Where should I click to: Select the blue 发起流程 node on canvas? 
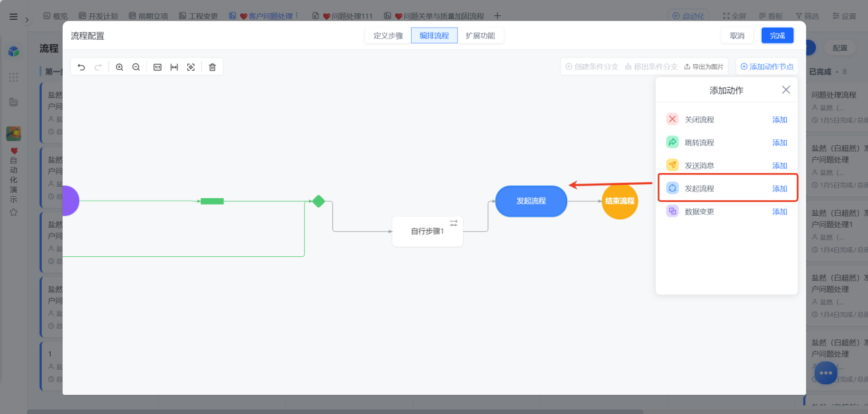[x=531, y=201]
